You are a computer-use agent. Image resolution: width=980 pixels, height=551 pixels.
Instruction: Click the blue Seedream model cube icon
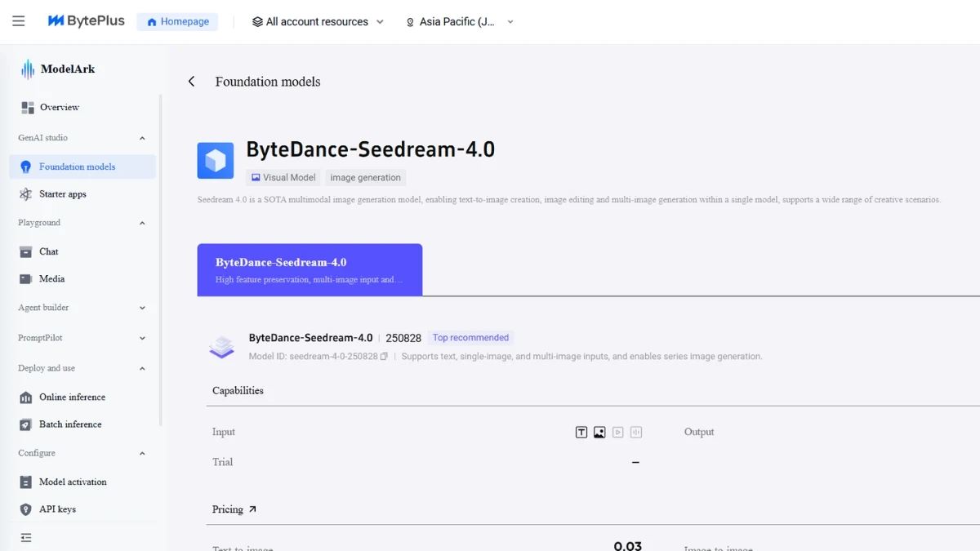(216, 161)
